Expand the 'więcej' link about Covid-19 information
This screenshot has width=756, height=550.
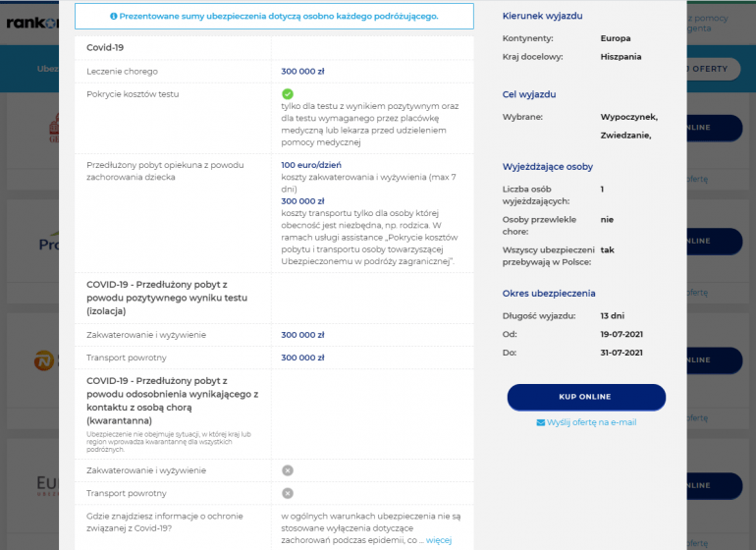pyautogui.click(x=439, y=540)
